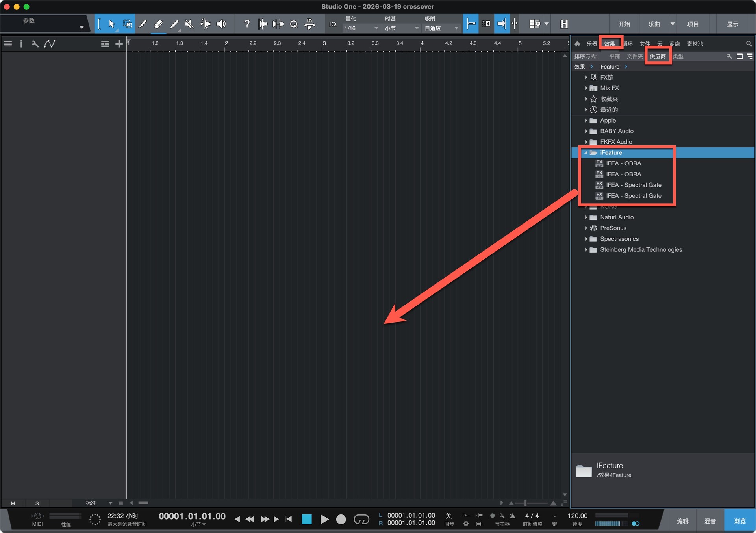756x533 pixels.
Task: Select first IFEA - Spectral Gate effect
Action: 633,185
